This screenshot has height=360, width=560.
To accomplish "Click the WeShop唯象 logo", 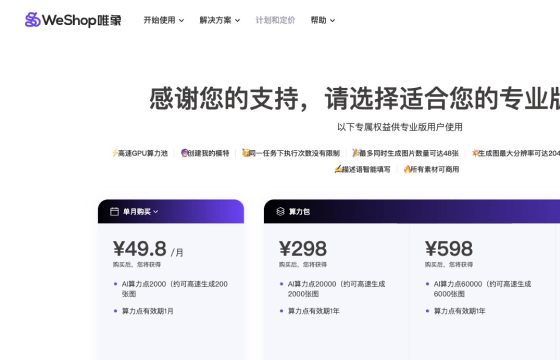I will 73,20.
